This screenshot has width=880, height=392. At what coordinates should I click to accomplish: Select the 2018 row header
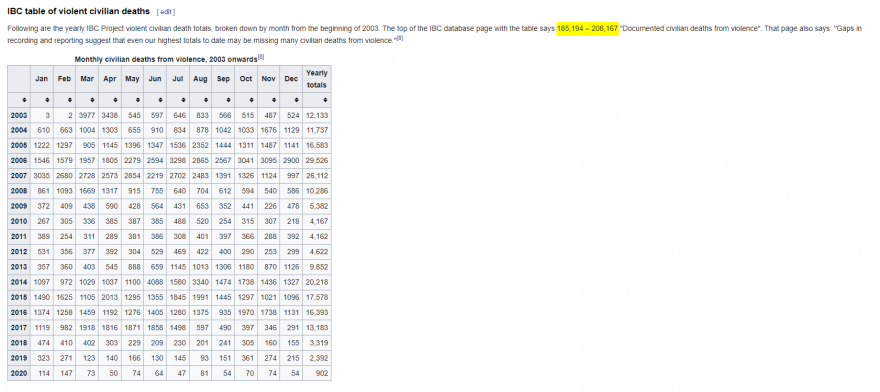point(19,343)
